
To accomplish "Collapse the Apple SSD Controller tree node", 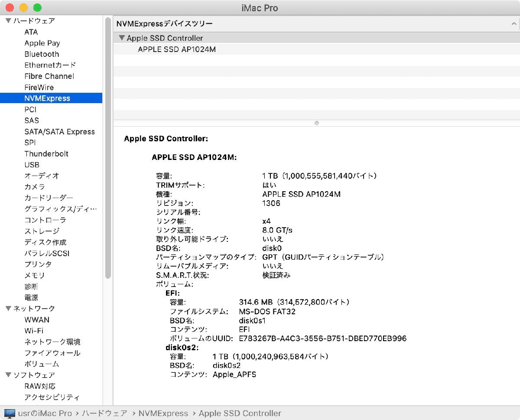I will click(122, 38).
